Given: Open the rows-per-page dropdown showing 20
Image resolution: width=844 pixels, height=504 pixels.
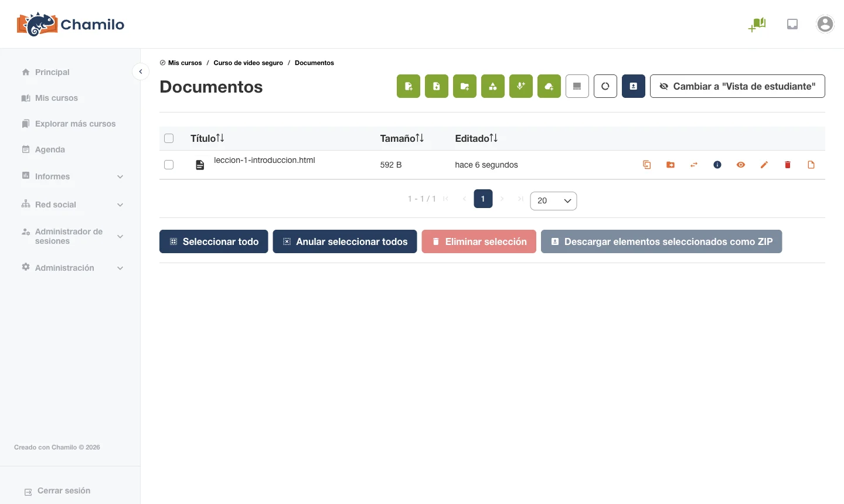Looking at the screenshot, I should (553, 200).
